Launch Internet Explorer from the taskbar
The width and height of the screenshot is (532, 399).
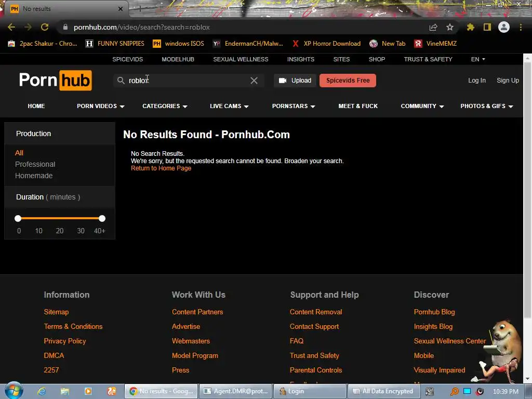pyautogui.click(x=42, y=391)
